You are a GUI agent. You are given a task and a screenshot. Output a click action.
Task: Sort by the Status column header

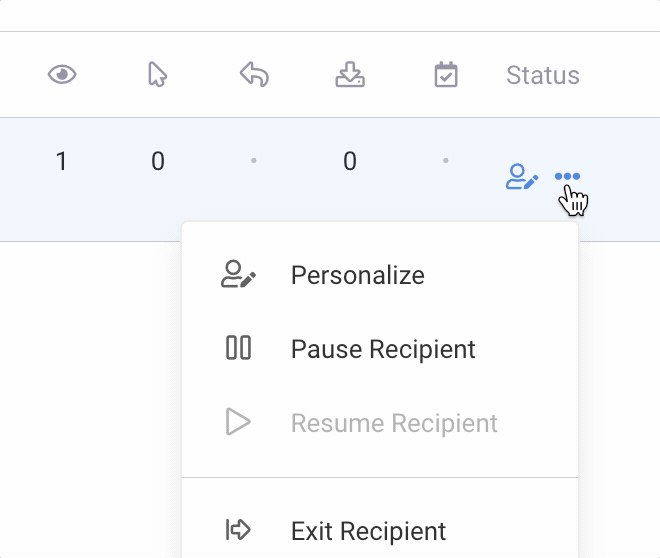(542, 75)
